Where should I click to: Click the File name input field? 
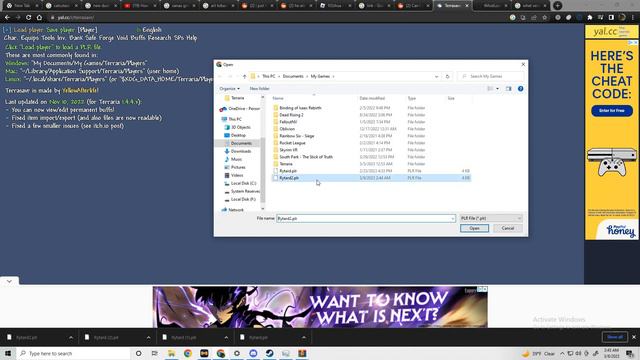pyautogui.click(x=365, y=218)
